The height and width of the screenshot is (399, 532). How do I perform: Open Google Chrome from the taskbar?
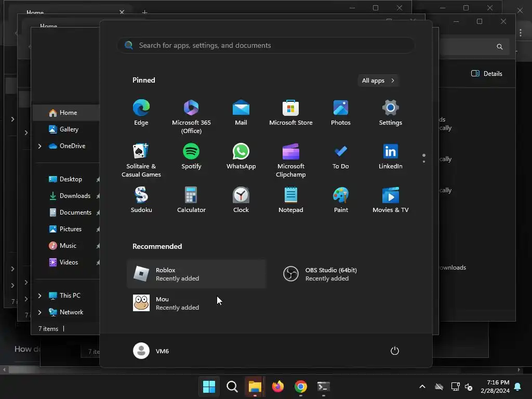pos(301,387)
